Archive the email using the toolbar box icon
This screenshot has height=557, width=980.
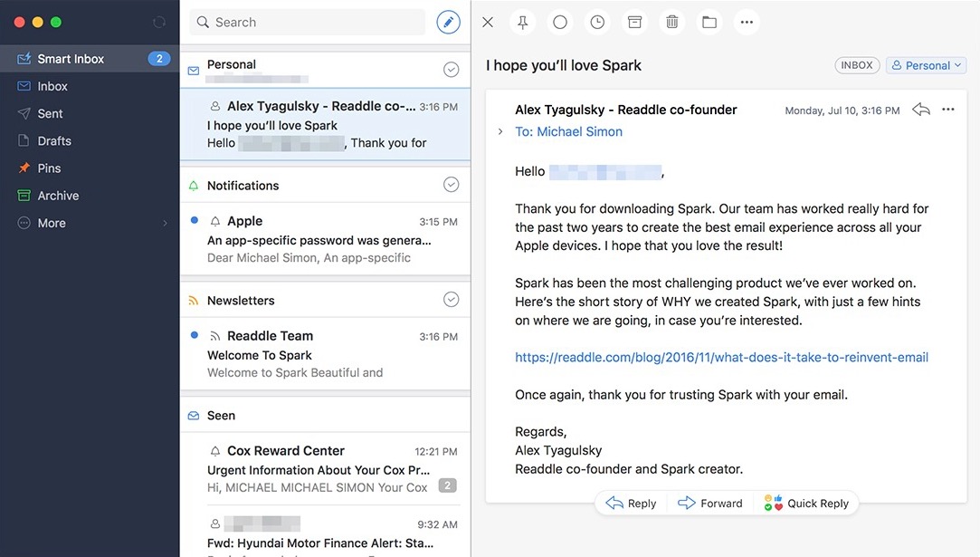point(634,23)
